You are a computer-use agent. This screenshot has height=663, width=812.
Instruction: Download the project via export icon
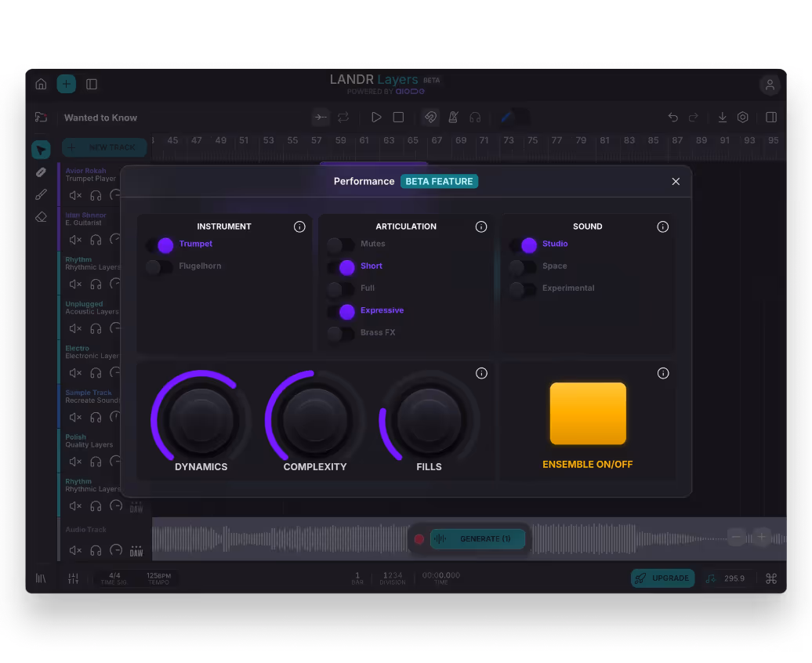coord(722,117)
